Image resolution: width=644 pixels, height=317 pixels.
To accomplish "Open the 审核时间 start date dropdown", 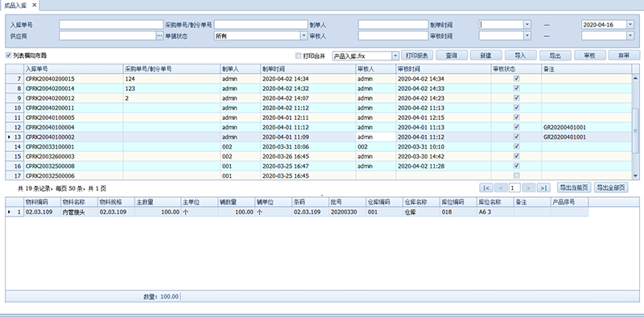I will point(528,36).
